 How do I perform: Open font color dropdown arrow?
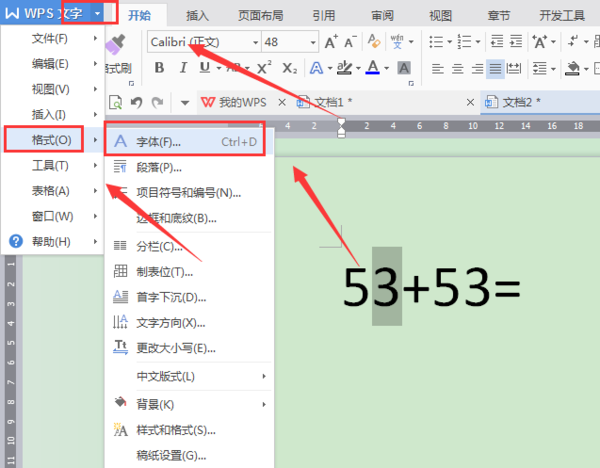click(386, 68)
